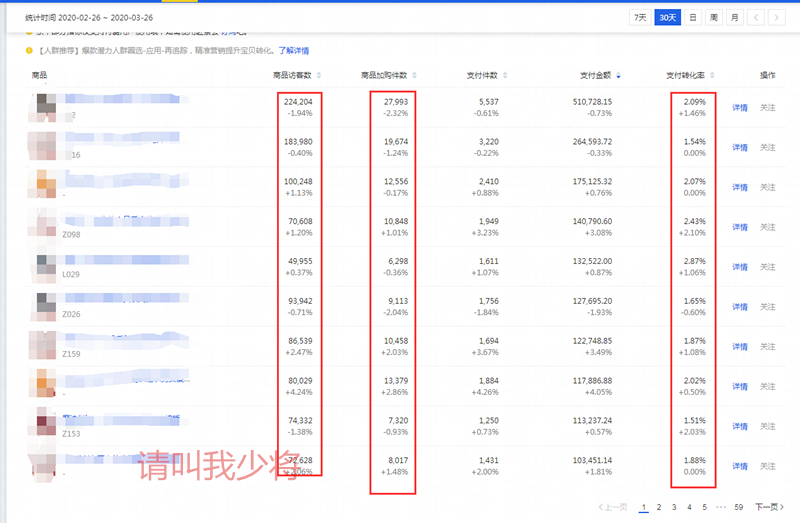Switch to the 日 view

(x=693, y=18)
